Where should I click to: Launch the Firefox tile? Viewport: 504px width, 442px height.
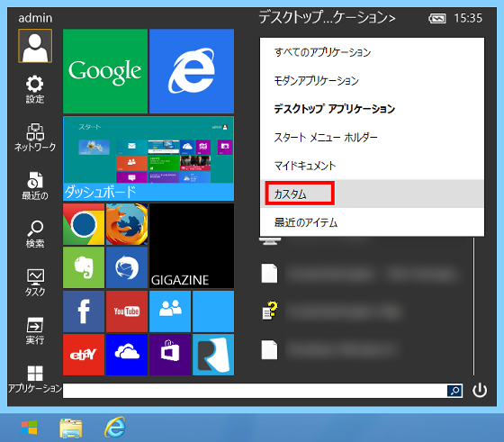pyautogui.click(x=127, y=224)
